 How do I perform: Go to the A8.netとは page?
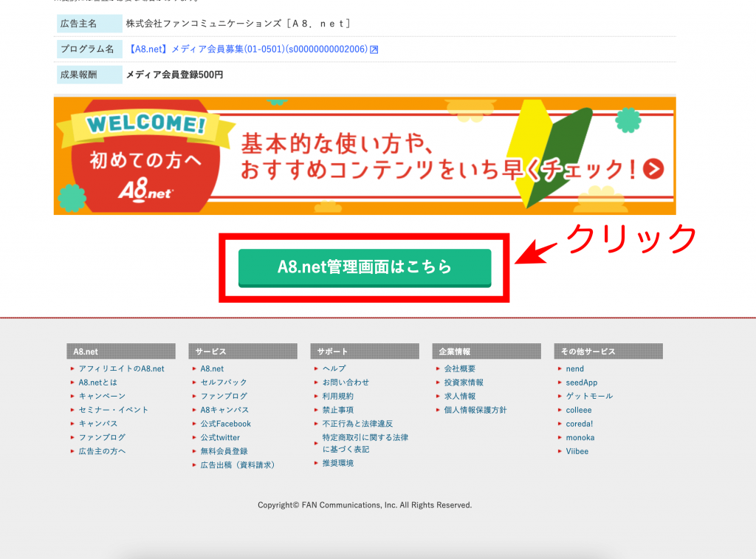click(x=97, y=383)
